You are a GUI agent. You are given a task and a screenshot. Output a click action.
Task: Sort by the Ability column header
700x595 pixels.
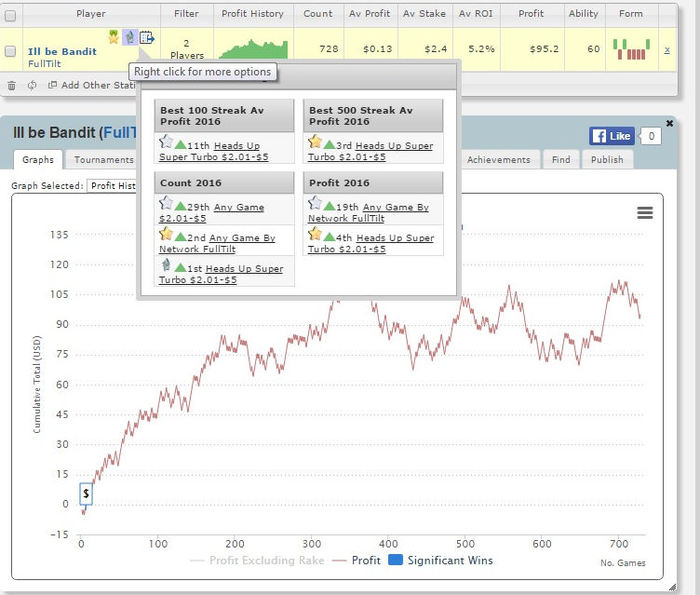(583, 14)
